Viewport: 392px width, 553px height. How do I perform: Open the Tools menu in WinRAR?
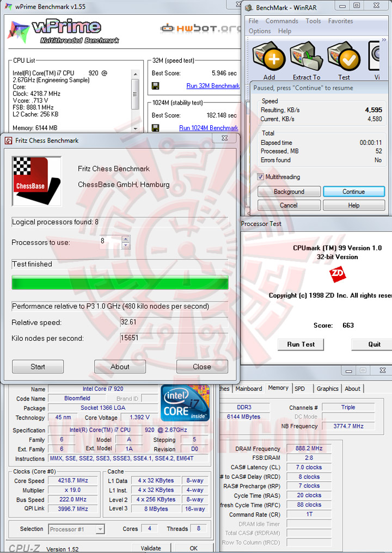tap(313, 21)
